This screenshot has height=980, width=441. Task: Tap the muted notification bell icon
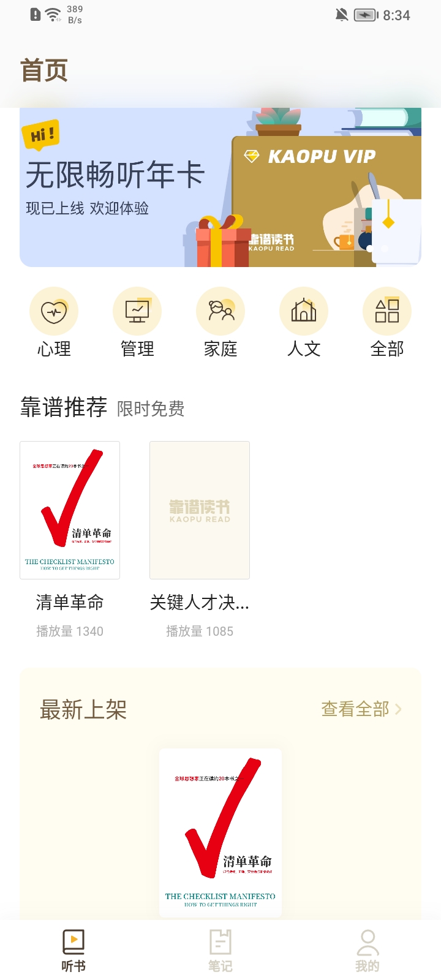[x=342, y=15]
